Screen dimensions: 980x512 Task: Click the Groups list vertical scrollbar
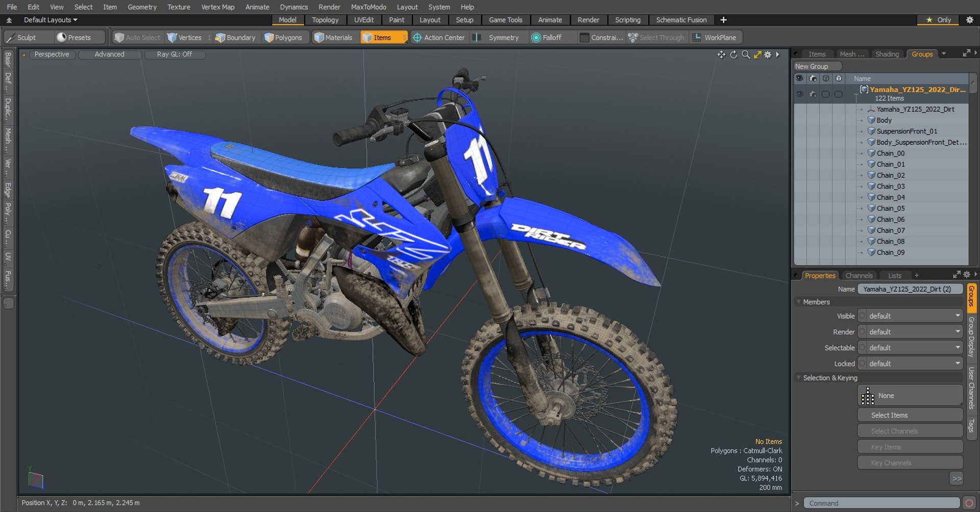point(973,83)
